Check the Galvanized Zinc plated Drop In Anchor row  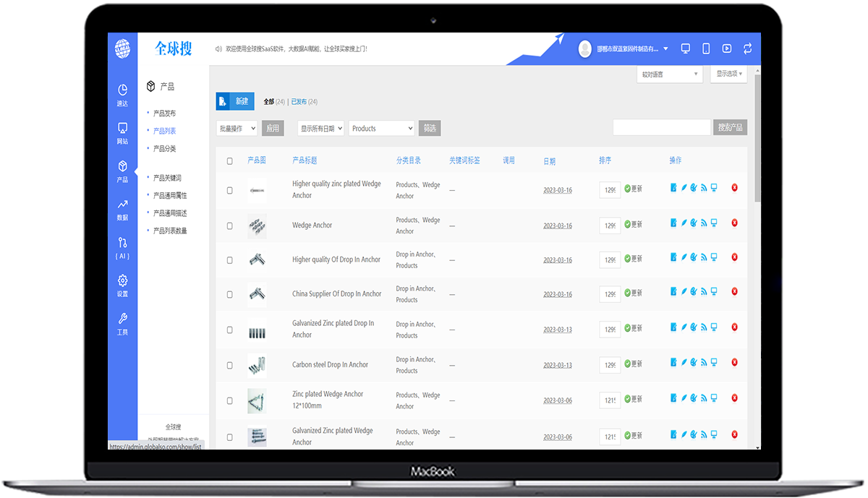[x=230, y=330]
